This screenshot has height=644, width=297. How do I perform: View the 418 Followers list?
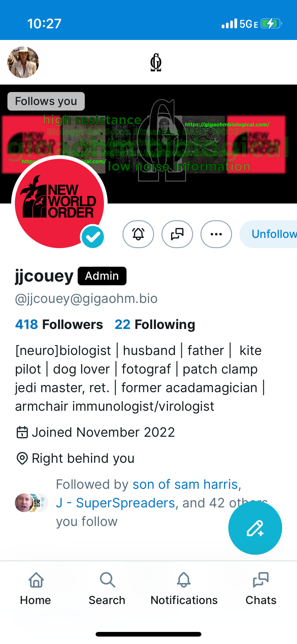tap(59, 325)
